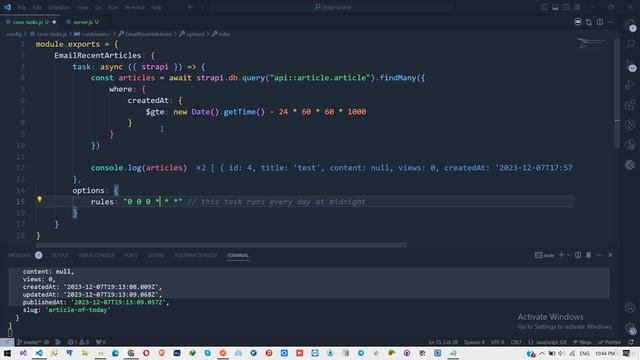Open Run and Debug view

(x=631, y=85)
